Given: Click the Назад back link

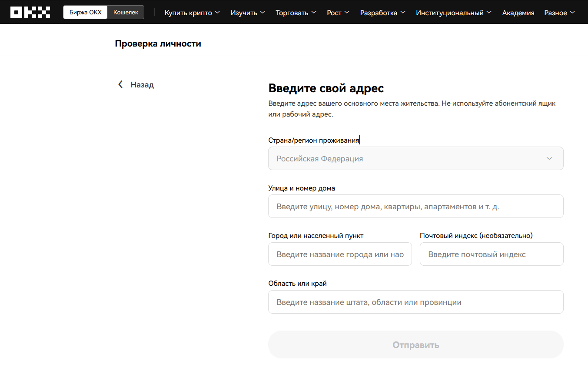Looking at the screenshot, I should [142, 84].
